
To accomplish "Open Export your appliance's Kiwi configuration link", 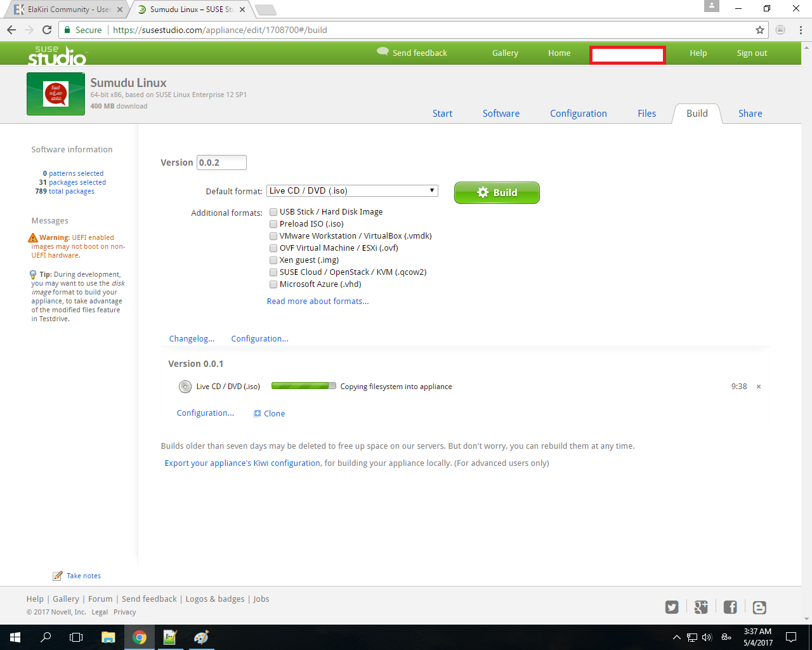I will click(242, 463).
